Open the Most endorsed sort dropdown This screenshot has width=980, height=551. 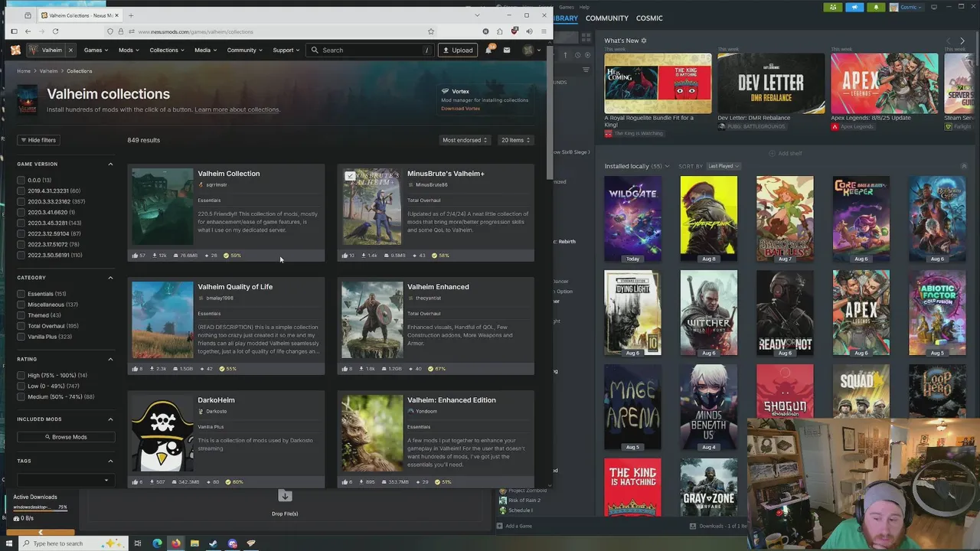[465, 140]
